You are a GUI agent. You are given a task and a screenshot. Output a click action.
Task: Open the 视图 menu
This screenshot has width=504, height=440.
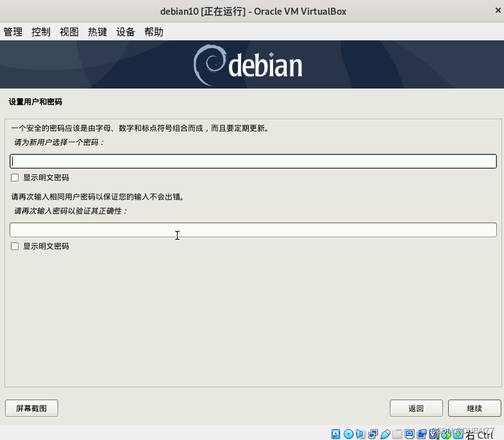coord(69,32)
